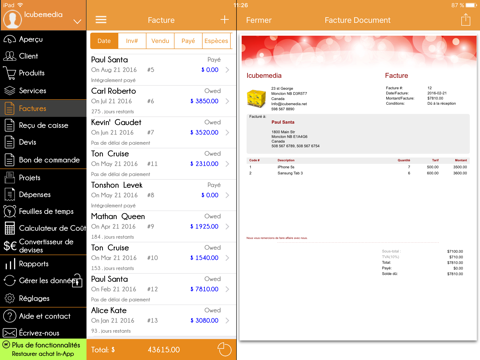Switch to the Payé tab
The width and height of the screenshot is (480, 360).
coord(188,41)
